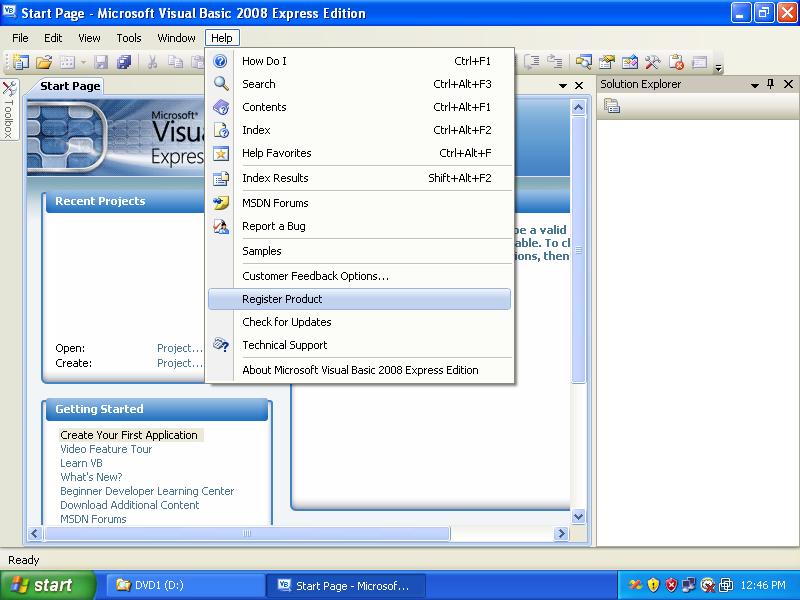Open Contents from the Help menu
The image size is (800, 600).
click(x=359, y=107)
